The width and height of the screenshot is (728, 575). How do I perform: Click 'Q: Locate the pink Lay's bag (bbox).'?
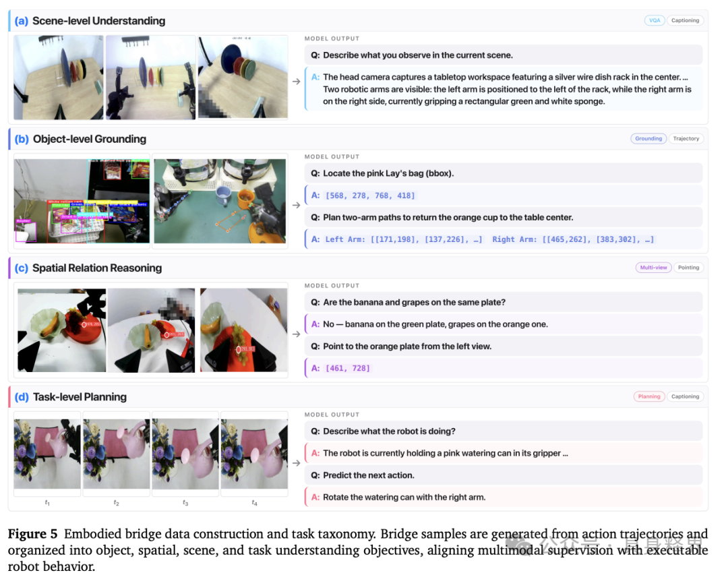(504, 173)
